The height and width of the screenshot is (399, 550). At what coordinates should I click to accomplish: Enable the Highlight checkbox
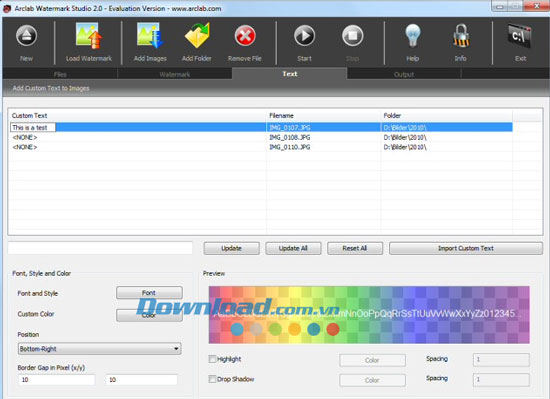[x=212, y=359]
